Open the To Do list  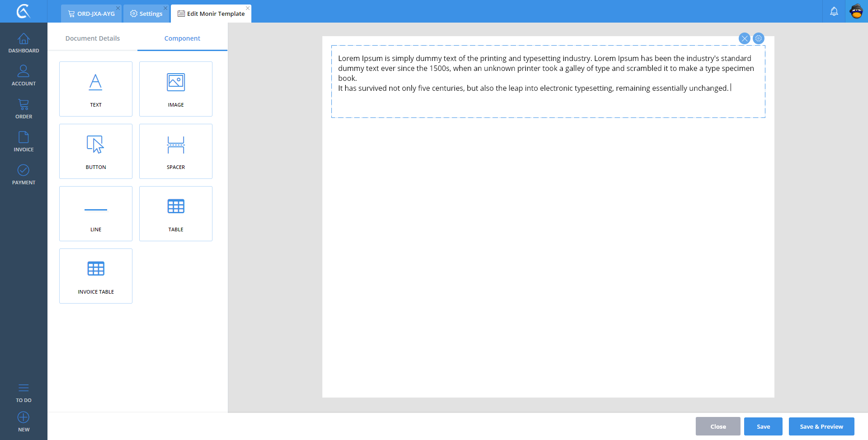(x=24, y=393)
